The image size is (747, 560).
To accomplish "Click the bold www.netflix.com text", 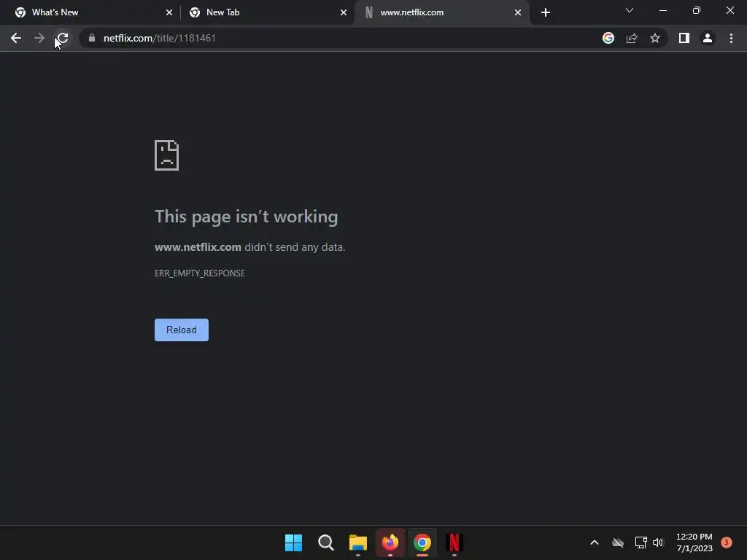I will (x=198, y=247).
